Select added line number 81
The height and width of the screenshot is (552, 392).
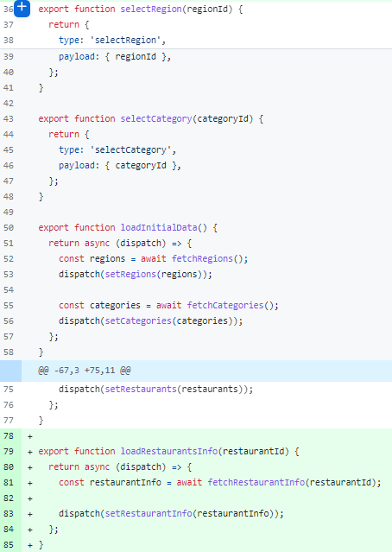pos(9,482)
